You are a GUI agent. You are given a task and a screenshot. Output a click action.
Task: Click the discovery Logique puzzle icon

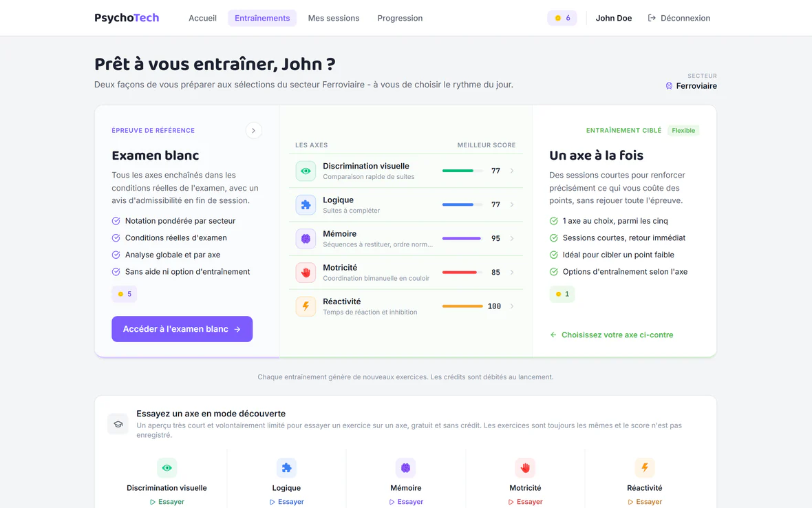point(286,467)
